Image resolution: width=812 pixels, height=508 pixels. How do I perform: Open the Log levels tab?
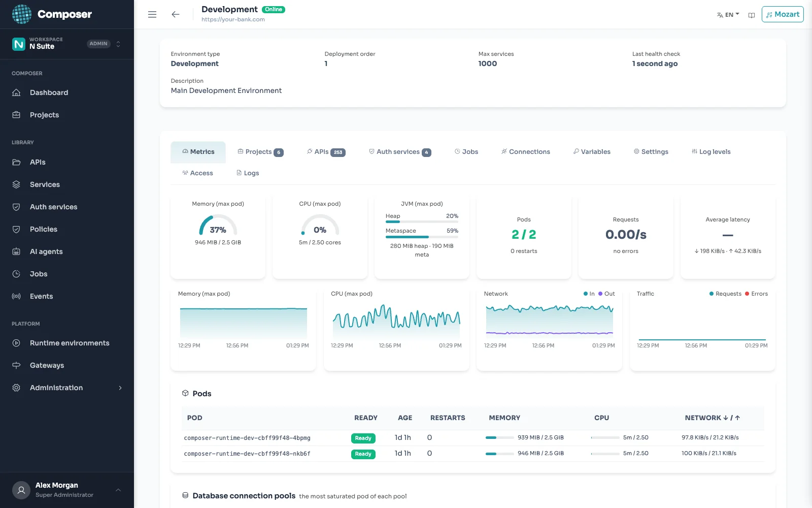(711, 152)
